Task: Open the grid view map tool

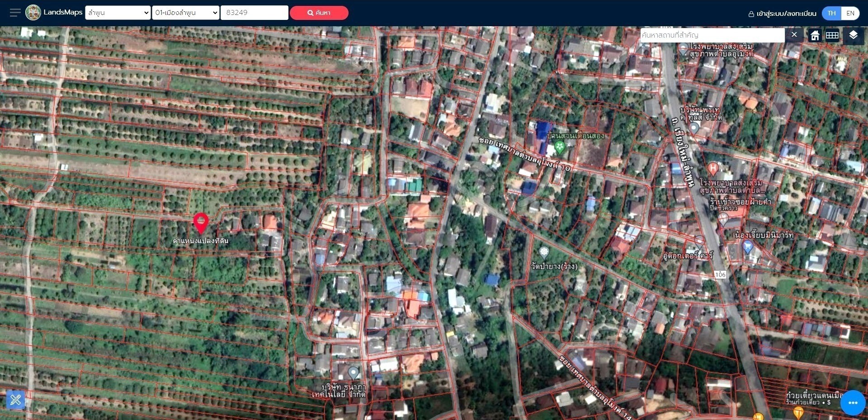Action: [832, 35]
